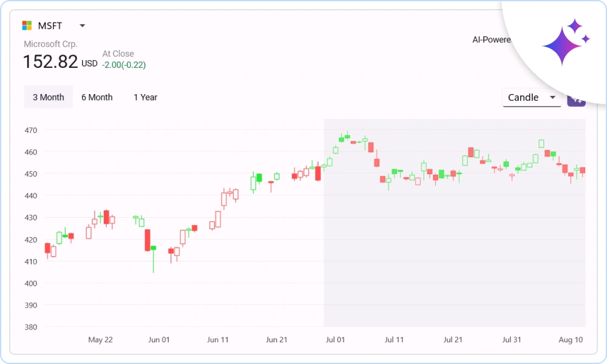Switch to the 1 Year range

click(x=145, y=97)
